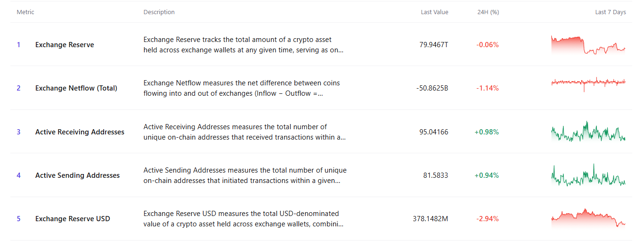Select the Exchange Reserve description text
Image resolution: width=644 pixels, height=249 pixels.
point(244,45)
